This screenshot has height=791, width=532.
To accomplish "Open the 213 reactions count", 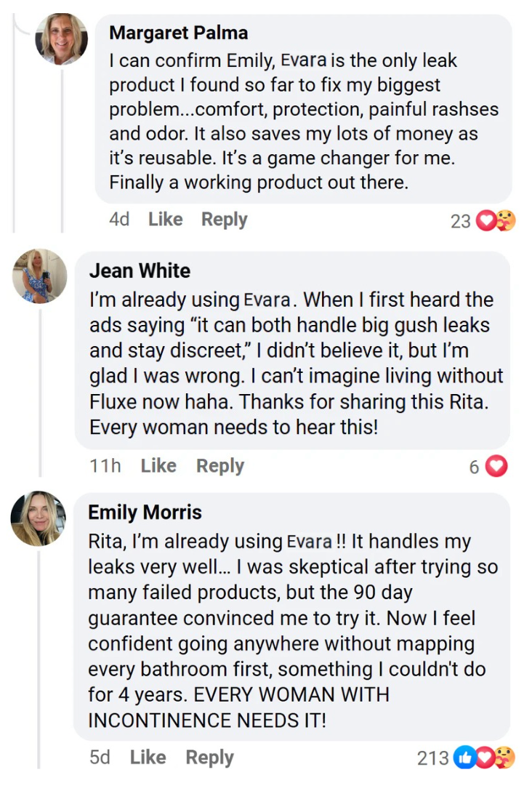I will click(432, 758).
